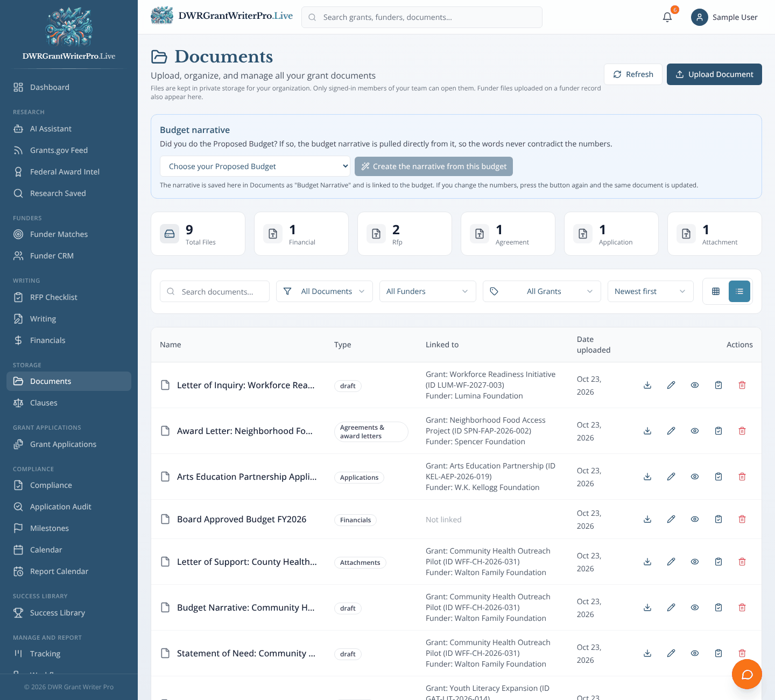Switch to grid view layout
The width and height of the screenshot is (775, 700).
[x=716, y=291]
